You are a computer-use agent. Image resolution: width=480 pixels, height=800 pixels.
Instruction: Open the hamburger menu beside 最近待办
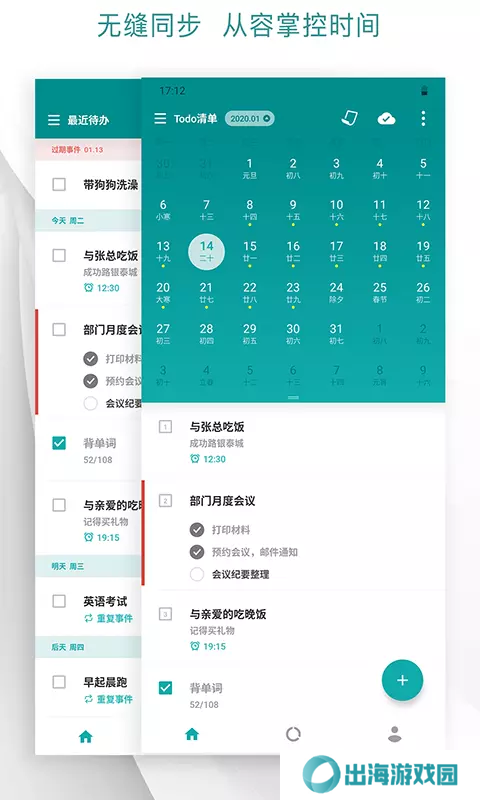(54, 120)
